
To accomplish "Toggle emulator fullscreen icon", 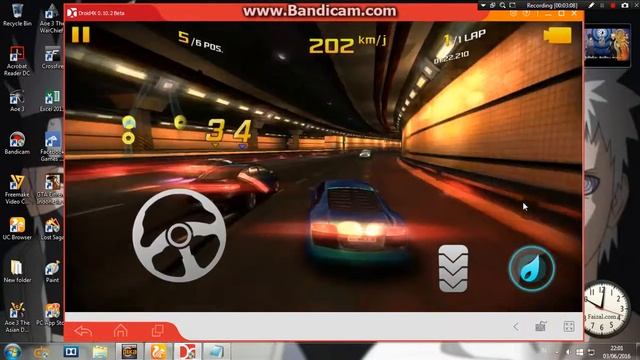I will pyautogui.click(x=569, y=326).
